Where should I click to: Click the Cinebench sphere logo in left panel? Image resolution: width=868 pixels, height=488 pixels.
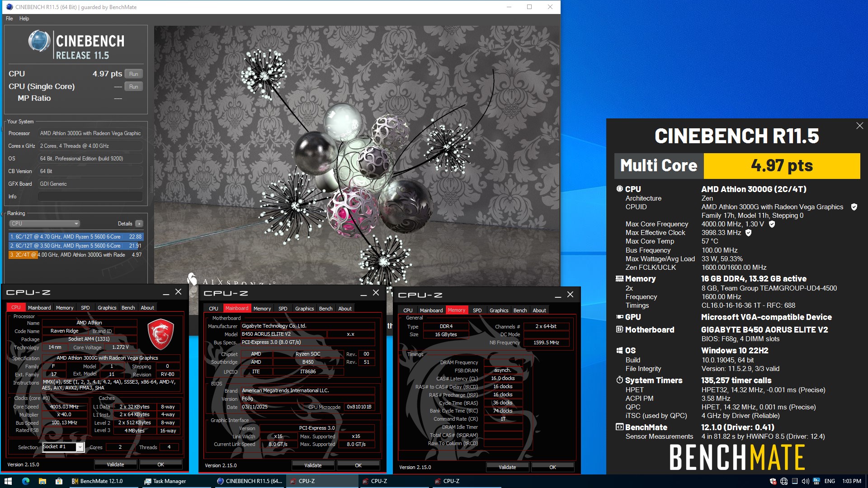(x=39, y=41)
